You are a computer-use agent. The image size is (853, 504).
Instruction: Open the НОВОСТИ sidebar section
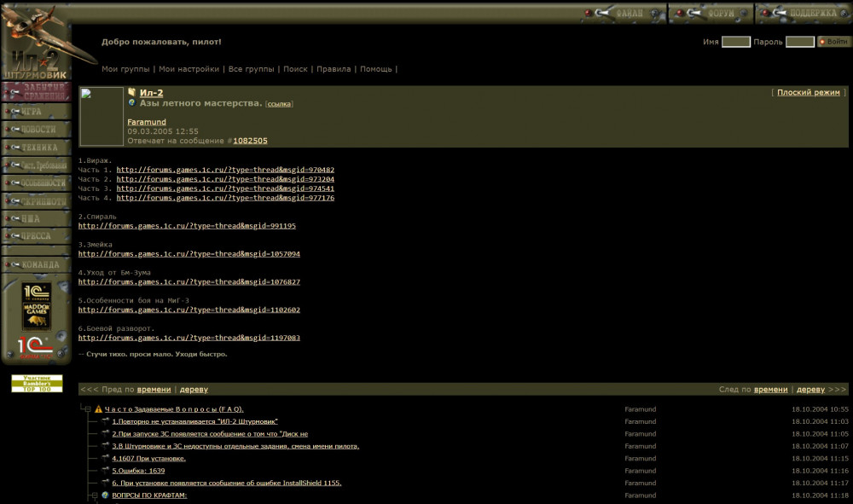(x=36, y=130)
